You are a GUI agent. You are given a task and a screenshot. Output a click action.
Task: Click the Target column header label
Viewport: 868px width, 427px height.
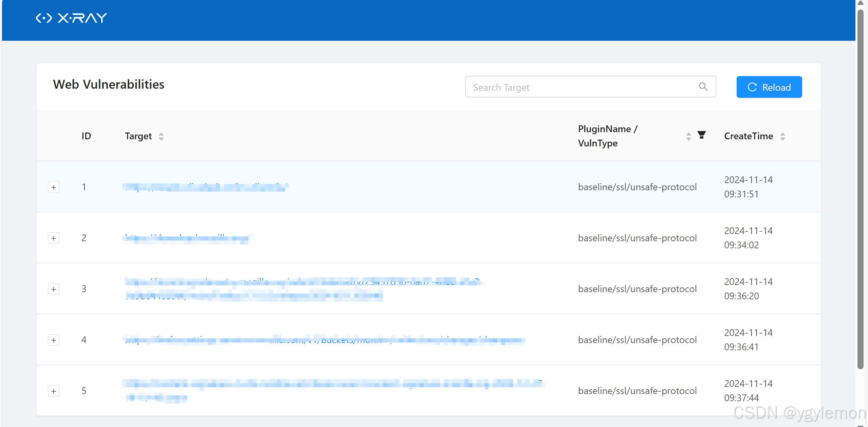(138, 136)
